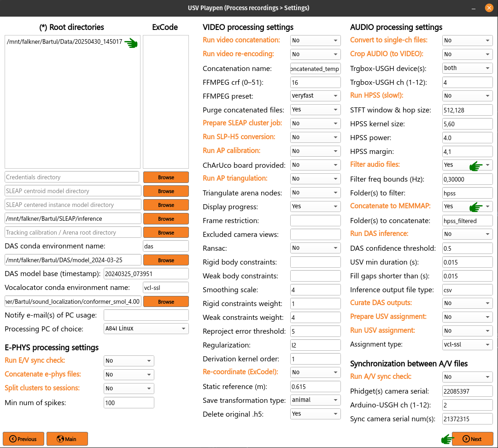
Task: Expand the Run video re-encoding dropdown
Action: click(x=315, y=54)
